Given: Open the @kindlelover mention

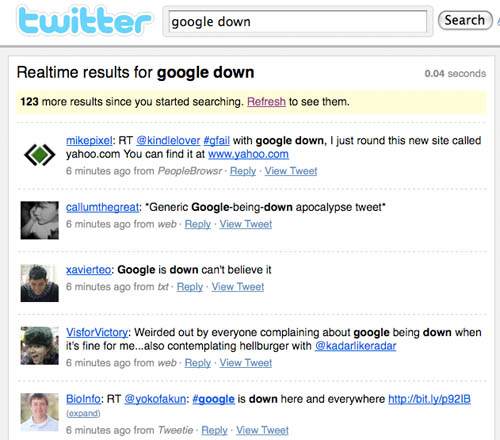Looking at the screenshot, I should [x=168, y=141].
